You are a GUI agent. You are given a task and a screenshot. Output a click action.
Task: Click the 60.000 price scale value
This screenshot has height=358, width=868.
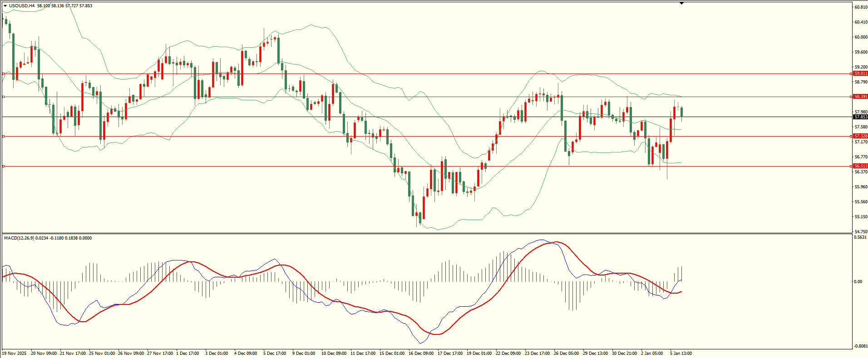click(x=861, y=37)
